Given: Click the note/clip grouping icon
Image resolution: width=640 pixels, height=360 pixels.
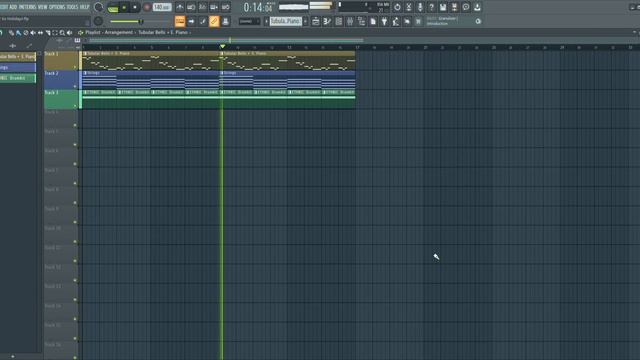Looking at the screenshot, I should [203, 21].
